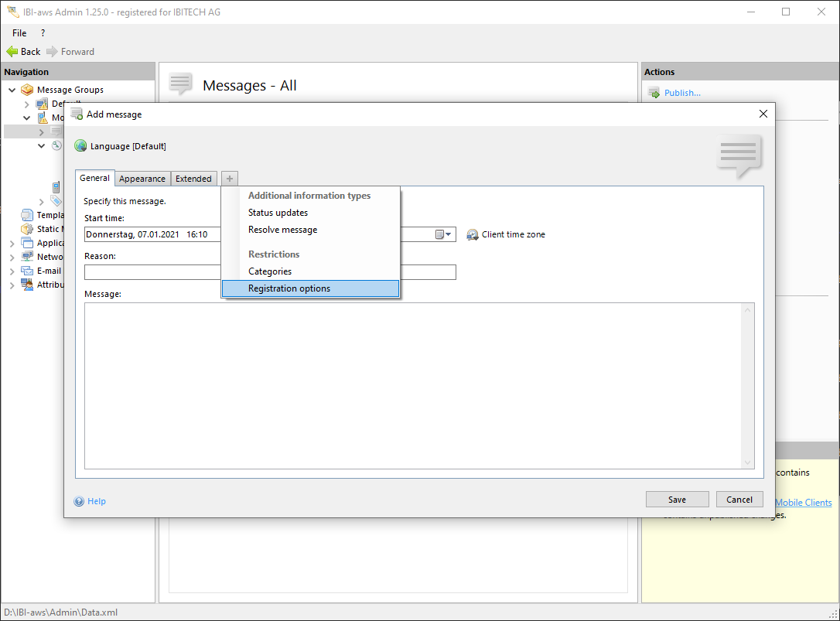Screen dimensions: 840x621
Task: Select the Message Groups tree icon
Action: click(x=27, y=90)
